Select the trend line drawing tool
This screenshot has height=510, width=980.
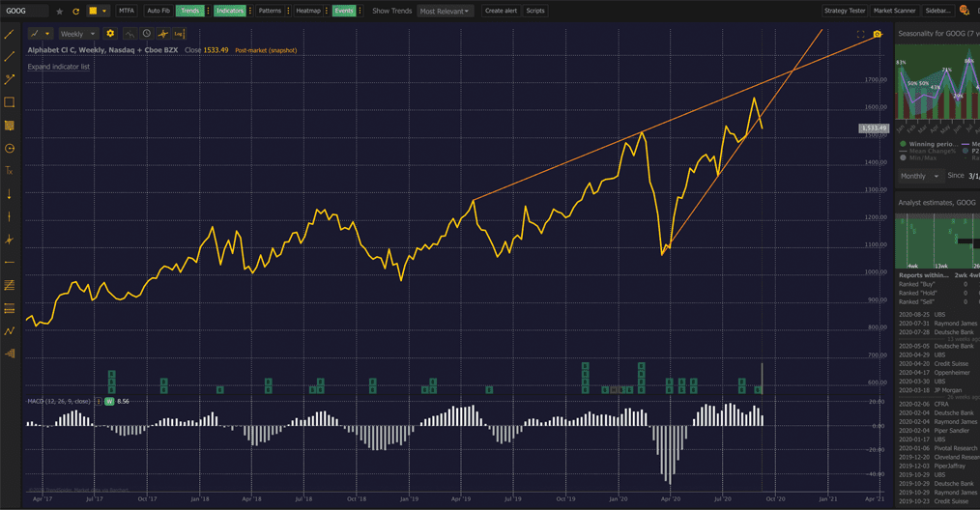click(9, 34)
